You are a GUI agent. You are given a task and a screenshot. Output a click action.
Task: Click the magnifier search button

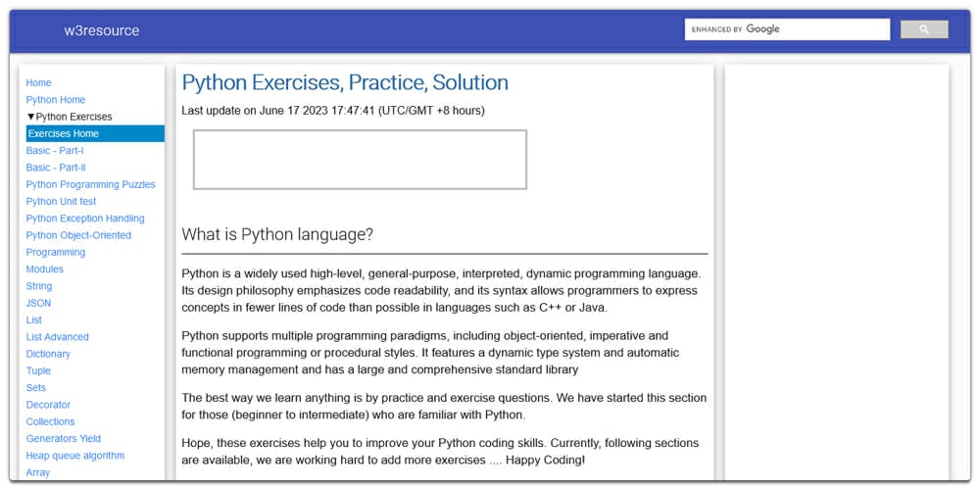coord(923,29)
